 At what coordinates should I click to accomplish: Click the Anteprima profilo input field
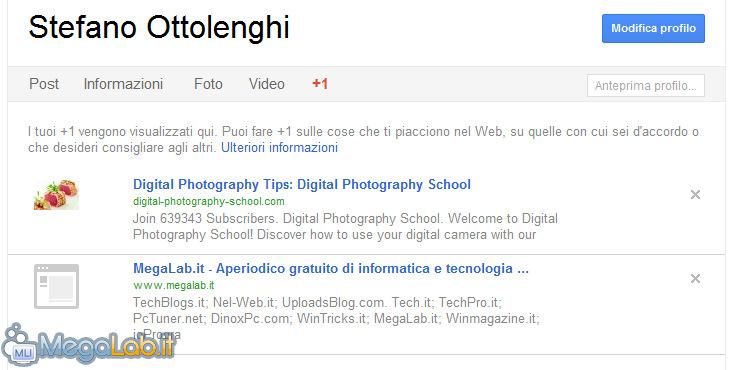646,86
